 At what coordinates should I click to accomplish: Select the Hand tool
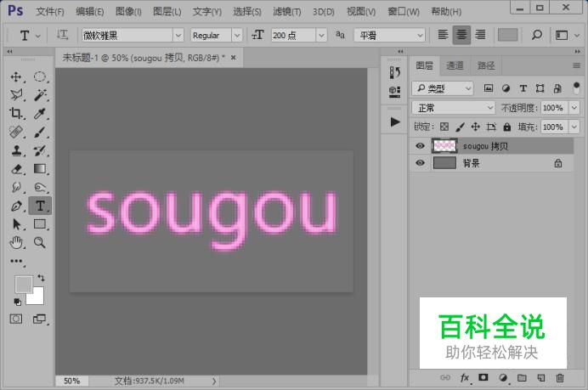(16, 243)
